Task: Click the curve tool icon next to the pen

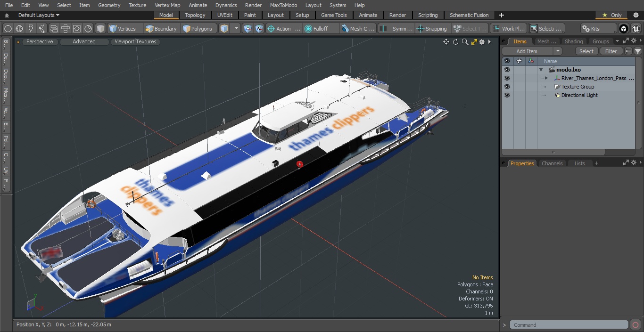Action: pyautogui.click(x=42, y=29)
